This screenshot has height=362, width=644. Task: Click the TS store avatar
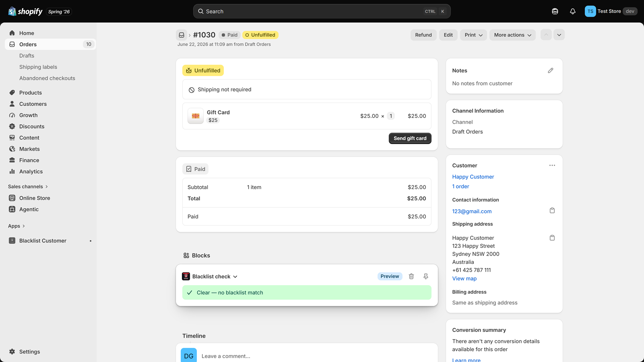(x=590, y=11)
